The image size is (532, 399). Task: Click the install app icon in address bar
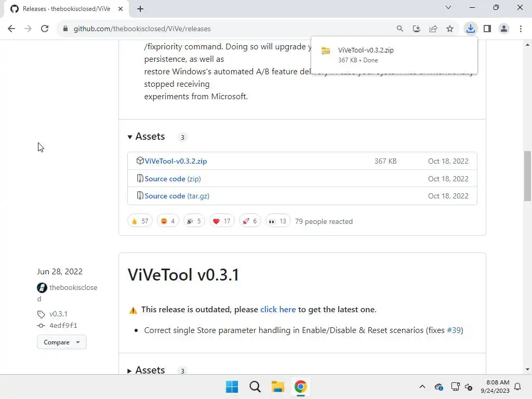point(417,29)
